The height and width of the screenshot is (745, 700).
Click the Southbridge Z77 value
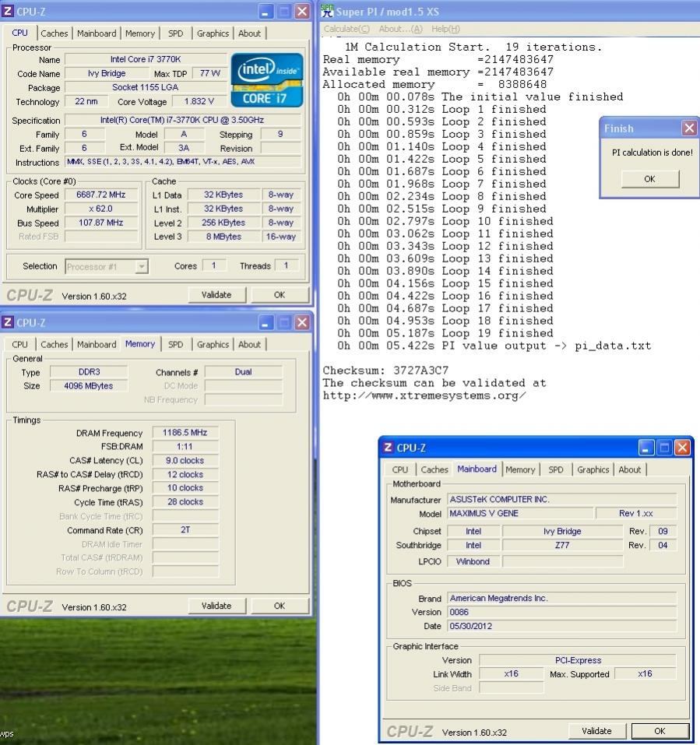[x=562, y=545]
